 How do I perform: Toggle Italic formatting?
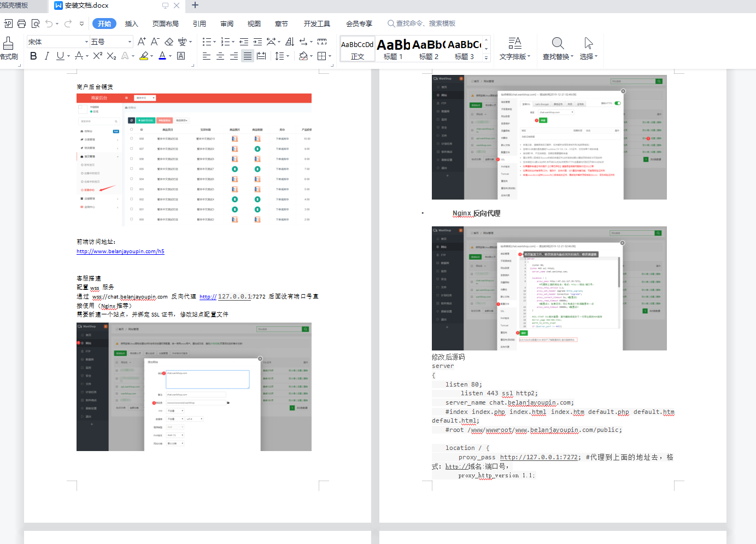tap(46, 56)
